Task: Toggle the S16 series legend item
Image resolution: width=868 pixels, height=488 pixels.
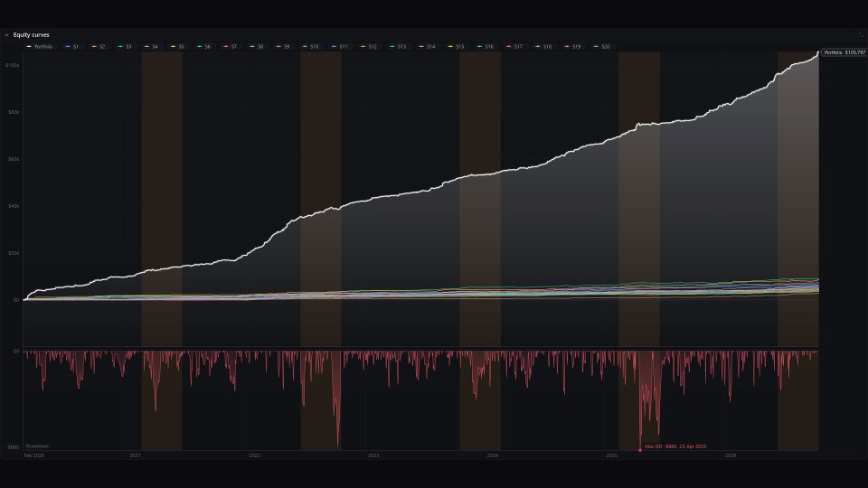Action: coord(485,46)
